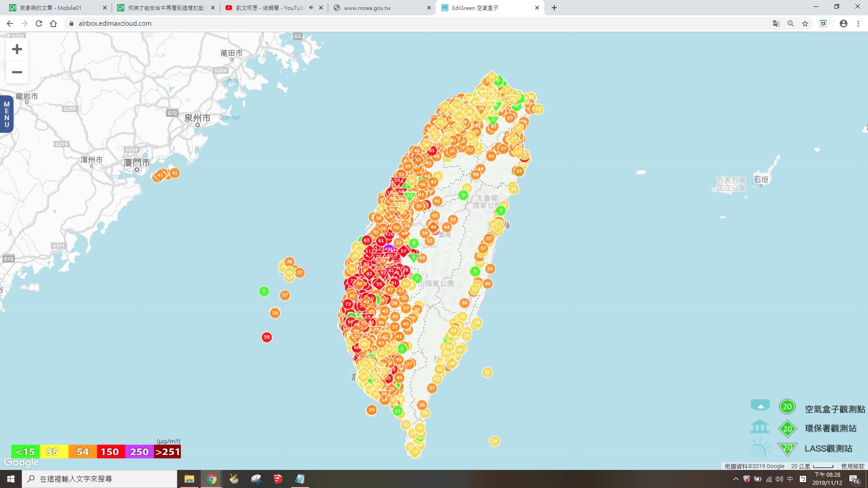Zoom in the map with plus button
The height and width of the screenshot is (488, 868).
point(17,49)
